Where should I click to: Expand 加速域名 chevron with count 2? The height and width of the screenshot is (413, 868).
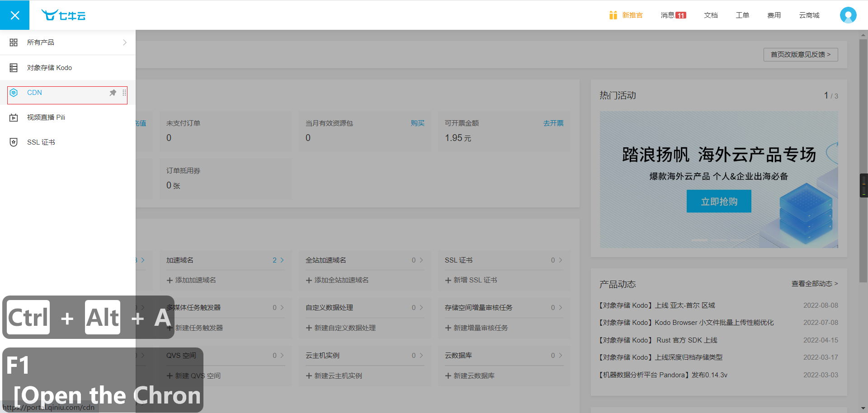point(282,260)
